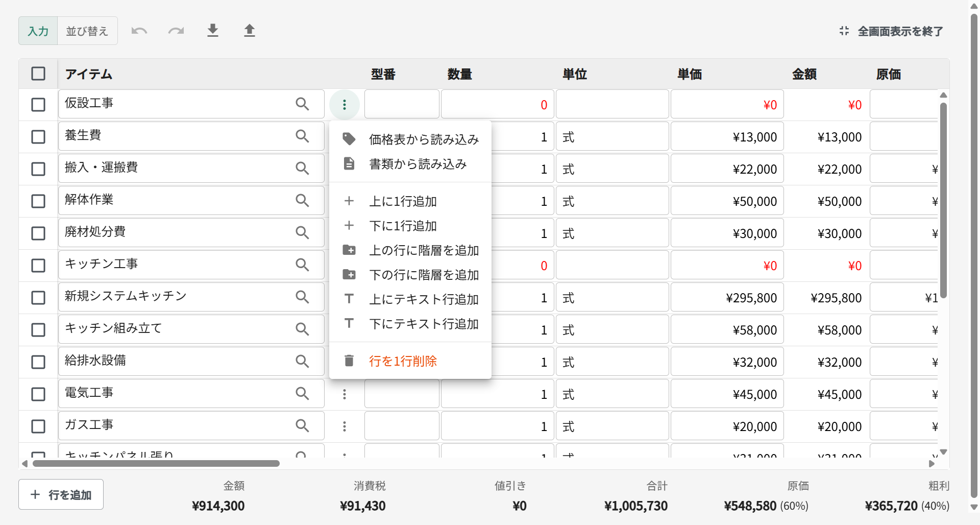Check the checkbox on the 解体作業 row
Screen dimensions: 980x525
click(38, 201)
